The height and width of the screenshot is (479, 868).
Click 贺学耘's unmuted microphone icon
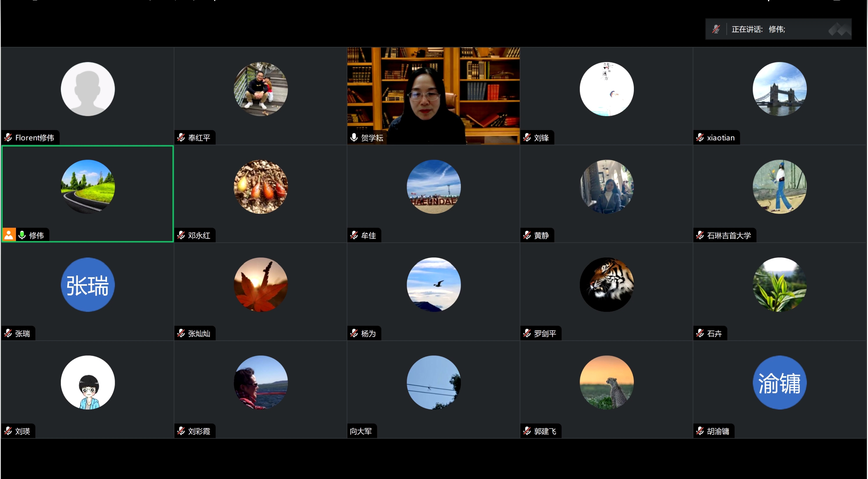point(354,138)
